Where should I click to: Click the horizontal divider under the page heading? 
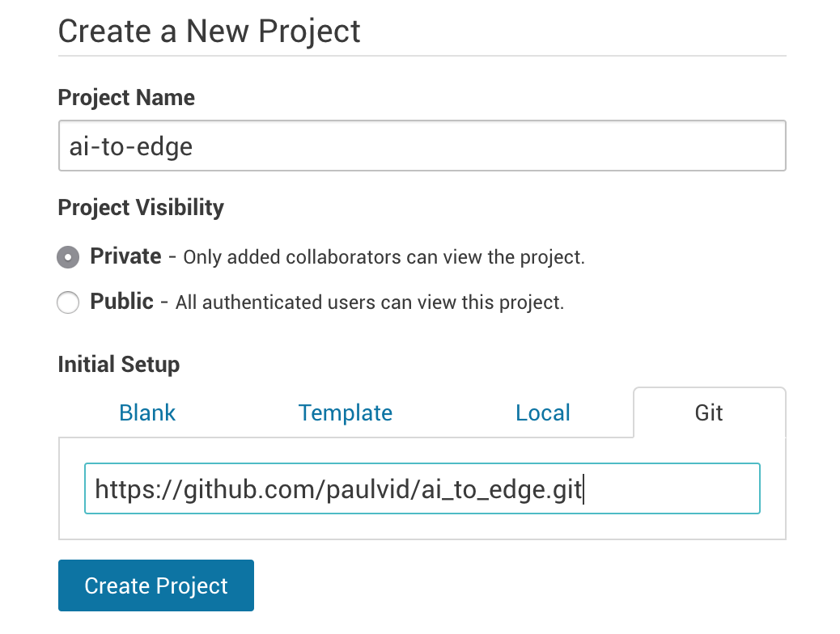click(x=421, y=56)
